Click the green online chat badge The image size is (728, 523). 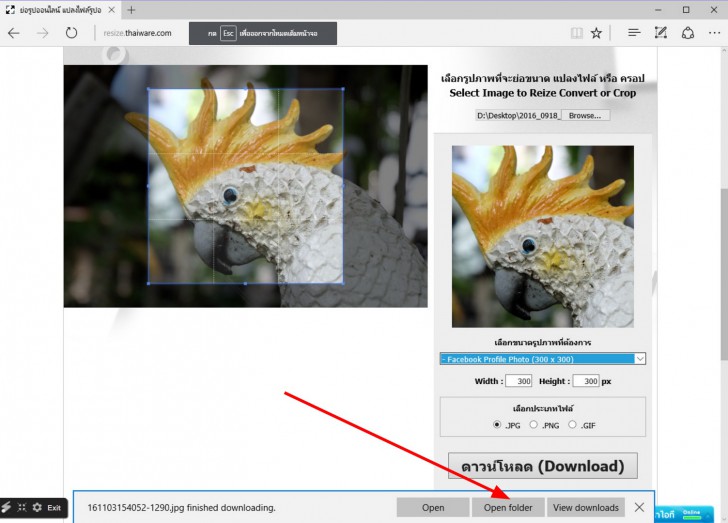[691, 514]
